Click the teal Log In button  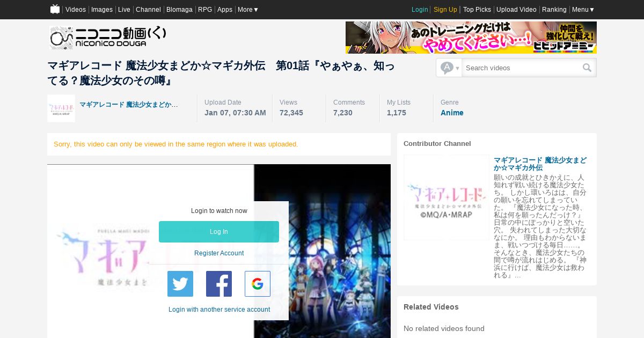point(219,232)
